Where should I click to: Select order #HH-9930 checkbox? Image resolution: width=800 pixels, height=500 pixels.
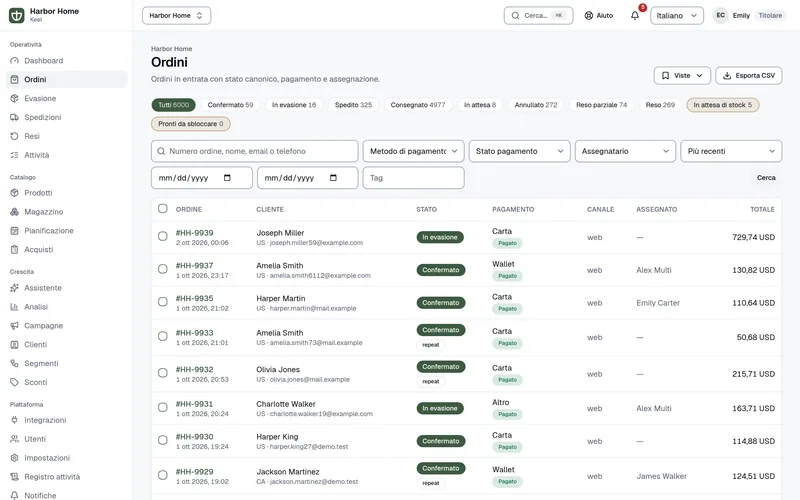[x=163, y=440]
